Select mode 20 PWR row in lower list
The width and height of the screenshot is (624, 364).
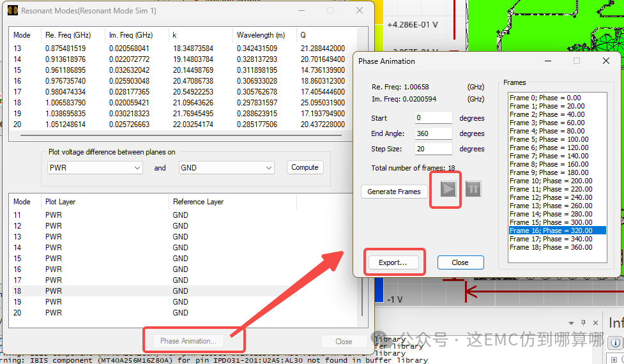[x=154, y=313]
